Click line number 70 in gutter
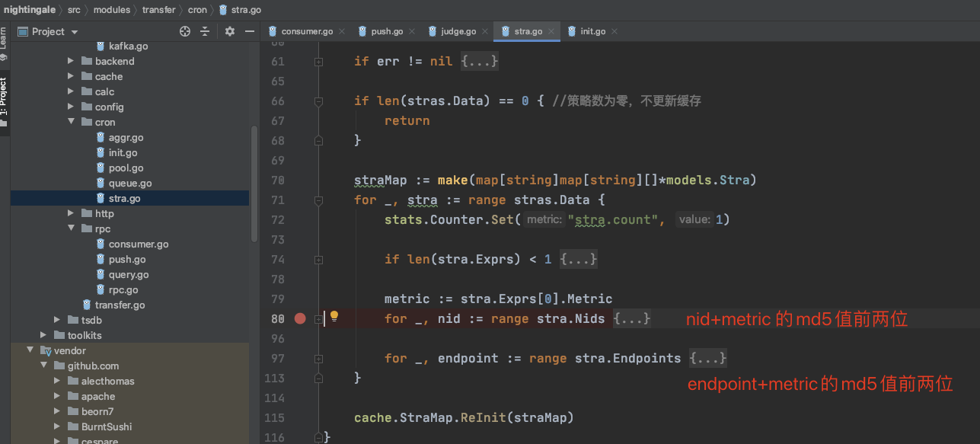This screenshot has width=980, height=444. coord(277,180)
